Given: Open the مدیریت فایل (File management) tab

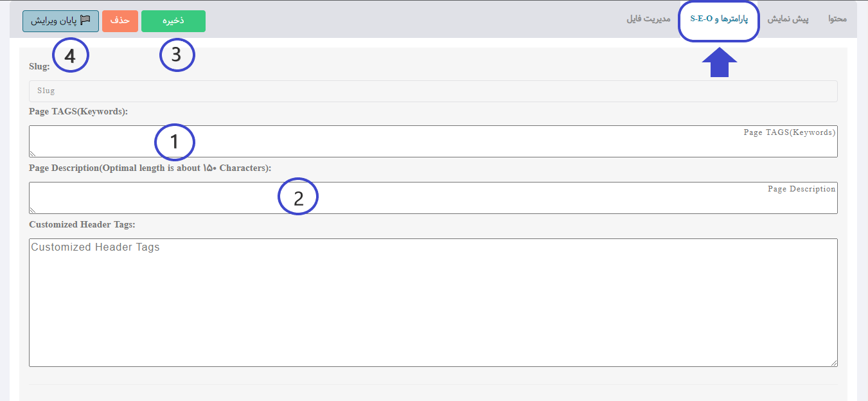Looking at the screenshot, I should [648, 19].
